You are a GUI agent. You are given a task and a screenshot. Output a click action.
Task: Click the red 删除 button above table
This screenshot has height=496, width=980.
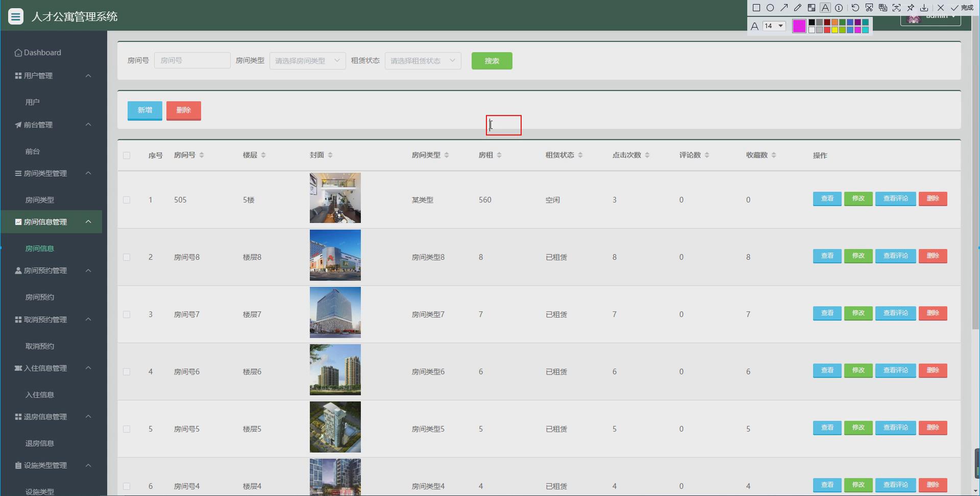coord(184,110)
